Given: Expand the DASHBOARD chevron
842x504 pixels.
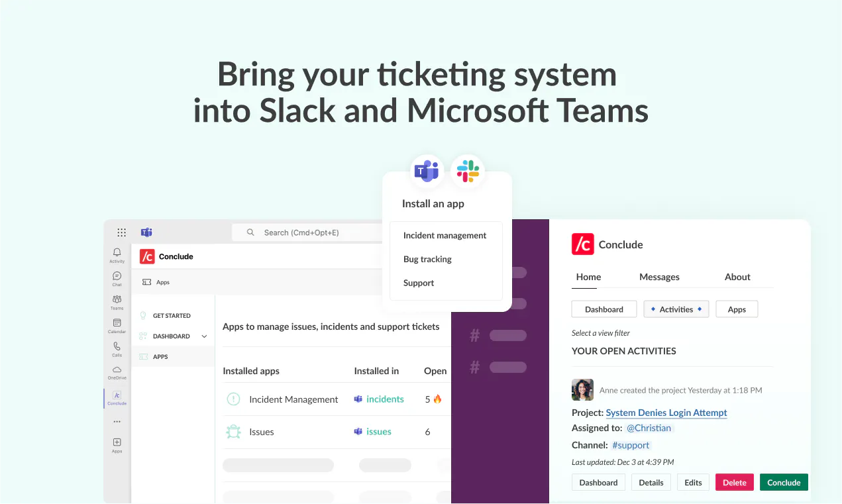Looking at the screenshot, I should coord(204,336).
